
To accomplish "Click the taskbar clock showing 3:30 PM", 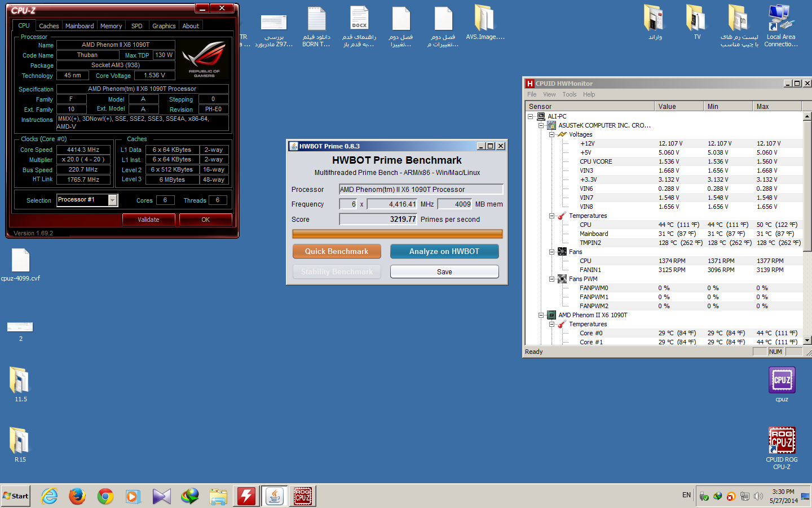I will [783, 496].
